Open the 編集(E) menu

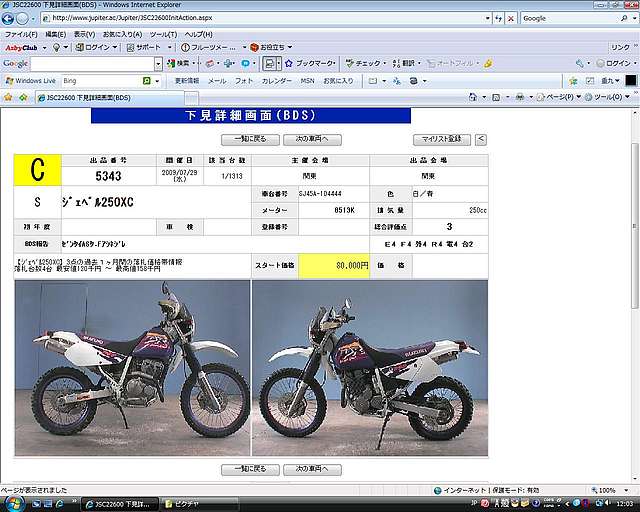[56, 35]
